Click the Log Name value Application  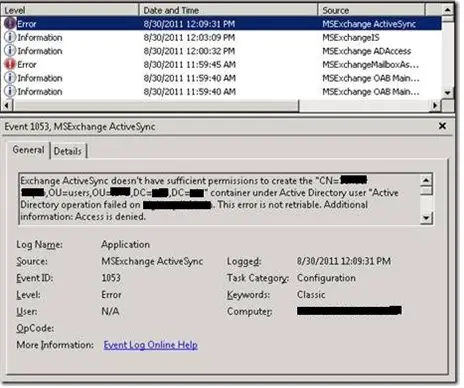point(125,244)
